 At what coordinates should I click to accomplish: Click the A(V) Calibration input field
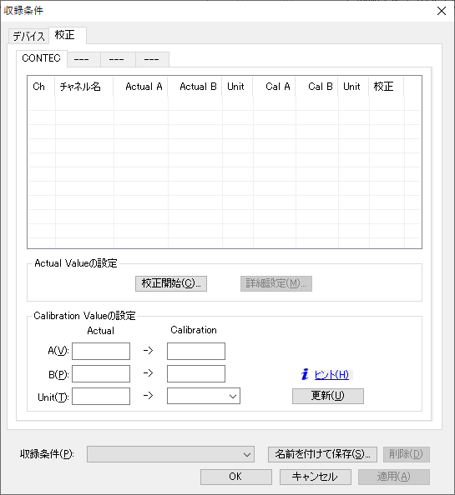[196, 351]
